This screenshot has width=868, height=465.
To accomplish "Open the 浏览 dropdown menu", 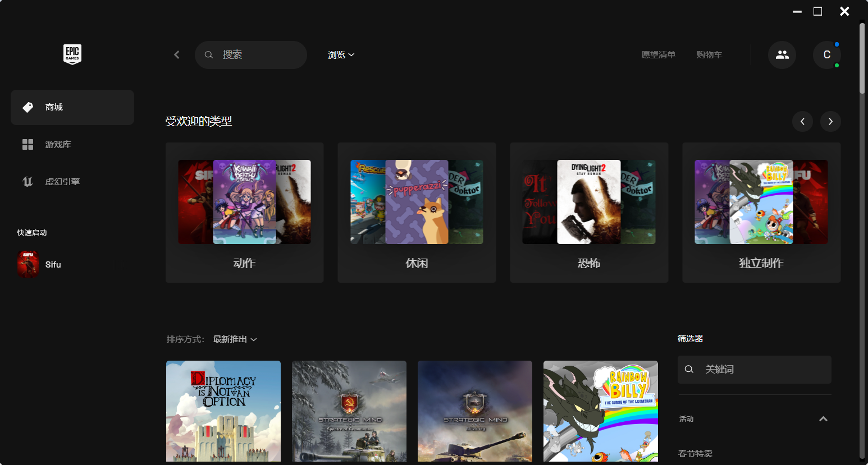I will point(341,55).
